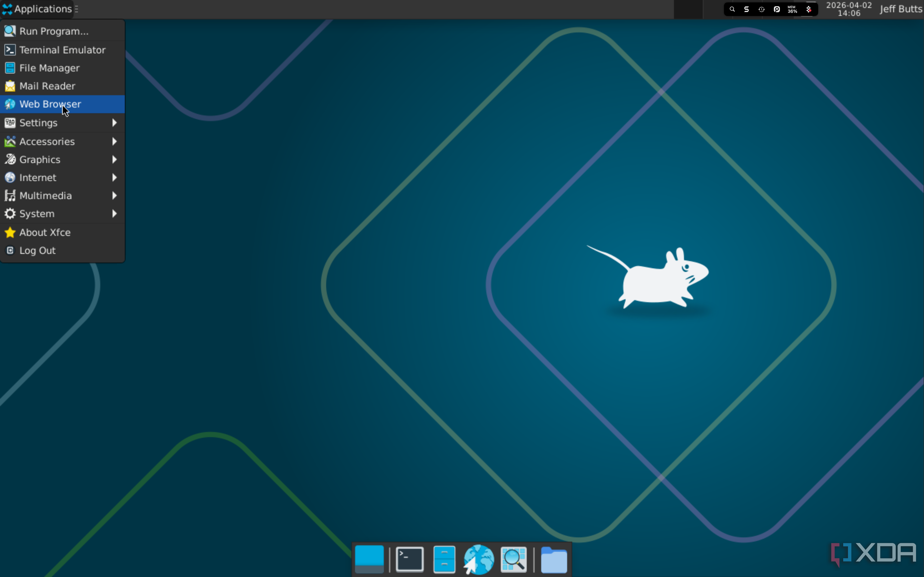
Task: Click the circular-arrow P tray icon
Action: (x=777, y=9)
